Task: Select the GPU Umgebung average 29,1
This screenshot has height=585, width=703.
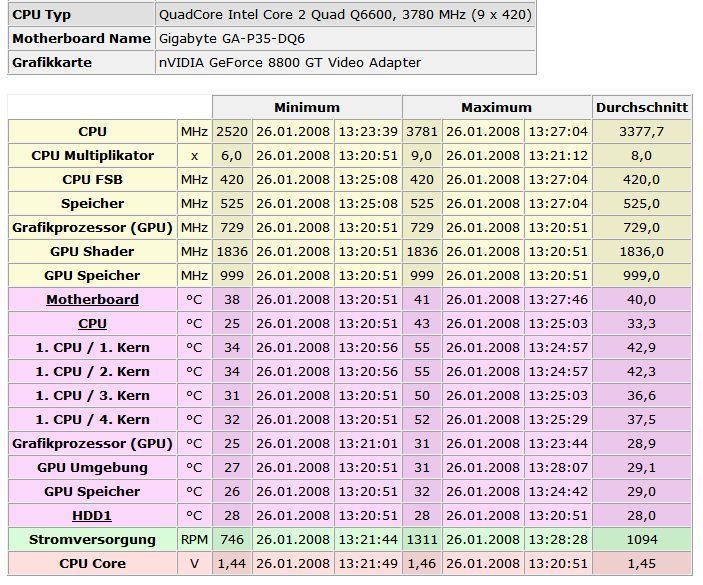Action: tap(642, 468)
